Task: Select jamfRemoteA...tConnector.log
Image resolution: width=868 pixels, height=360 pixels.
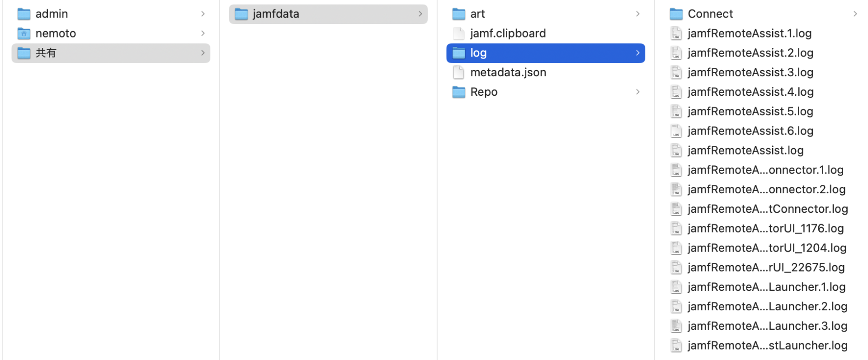Action: pyautogui.click(x=768, y=209)
